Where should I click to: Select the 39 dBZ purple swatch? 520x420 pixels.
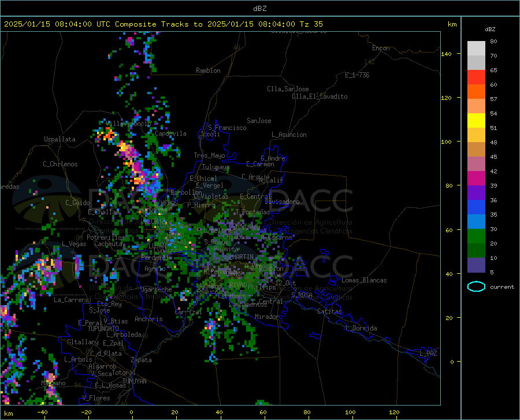(x=476, y=193)
